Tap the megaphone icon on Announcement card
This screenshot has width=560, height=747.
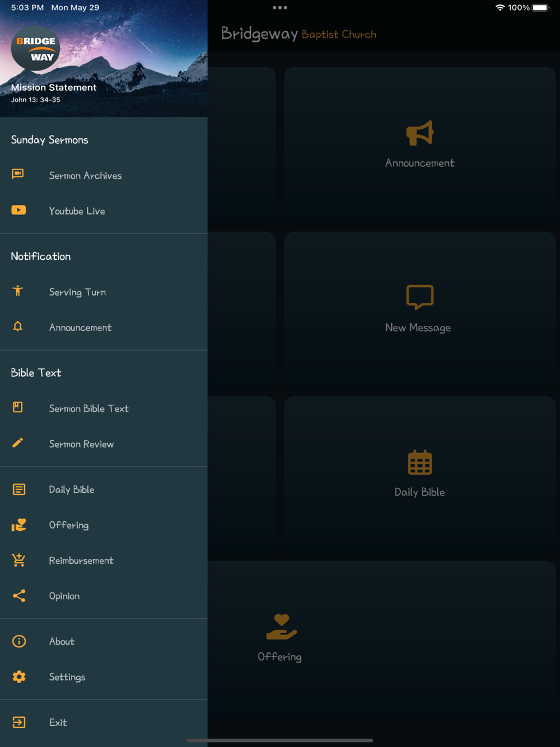click(x=420, y=133)
